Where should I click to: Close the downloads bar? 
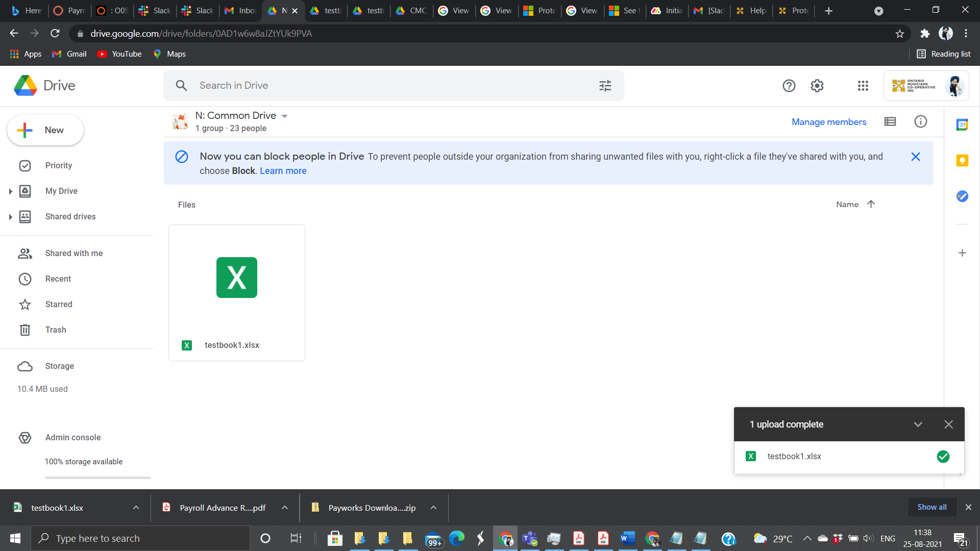(968, 507)
